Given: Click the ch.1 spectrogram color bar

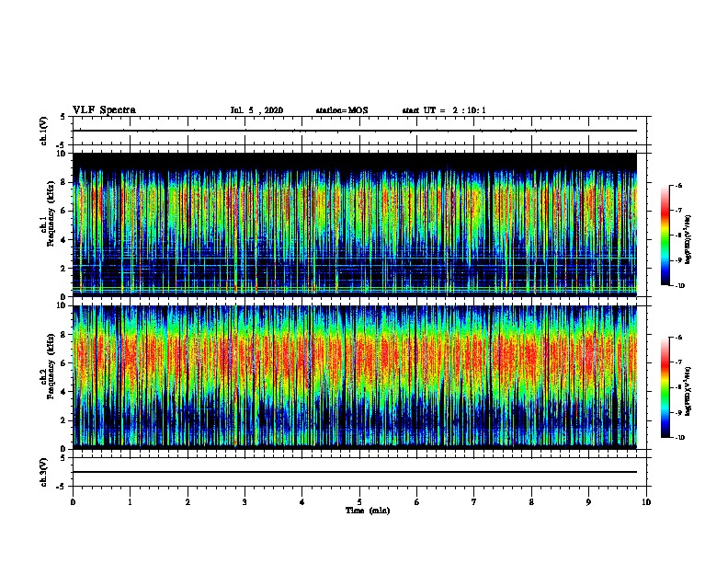Looking at the screenshot, I should click(x=665, y=236).
